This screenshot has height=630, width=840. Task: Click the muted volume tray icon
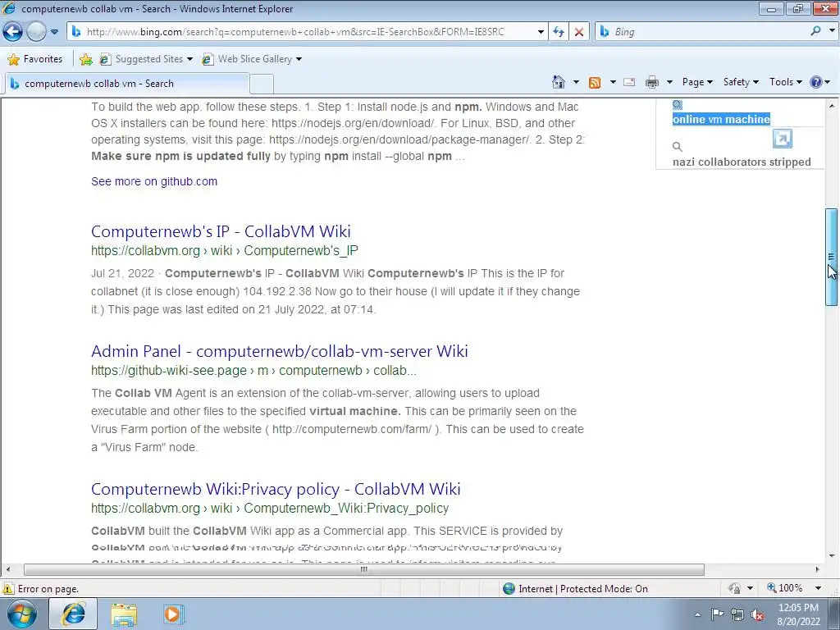[x=757, y=615]
